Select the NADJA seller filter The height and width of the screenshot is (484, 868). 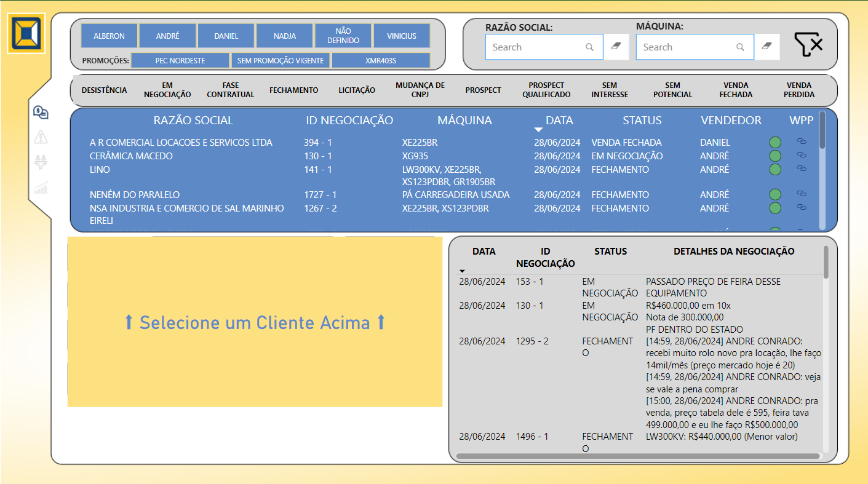[x=284, y=36]
